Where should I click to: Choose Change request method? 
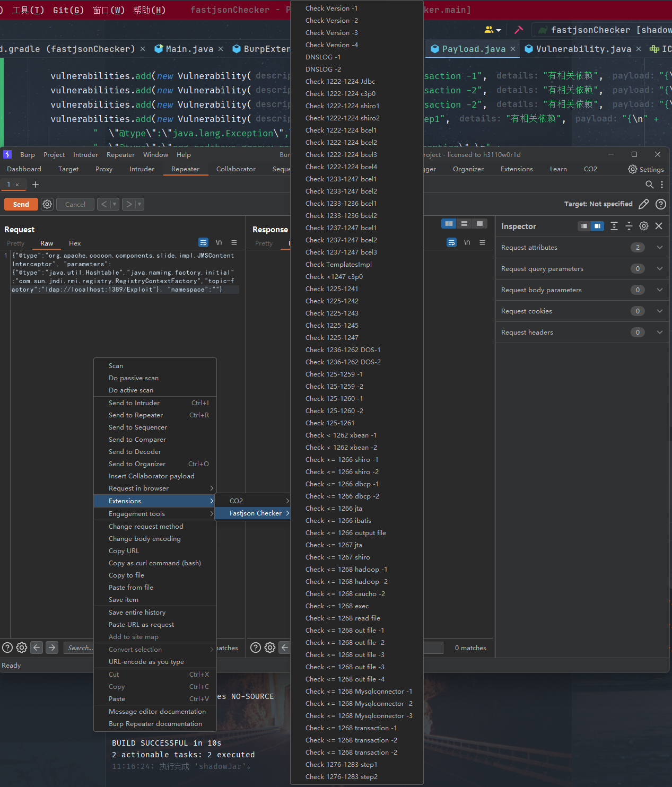coord(155,527)
